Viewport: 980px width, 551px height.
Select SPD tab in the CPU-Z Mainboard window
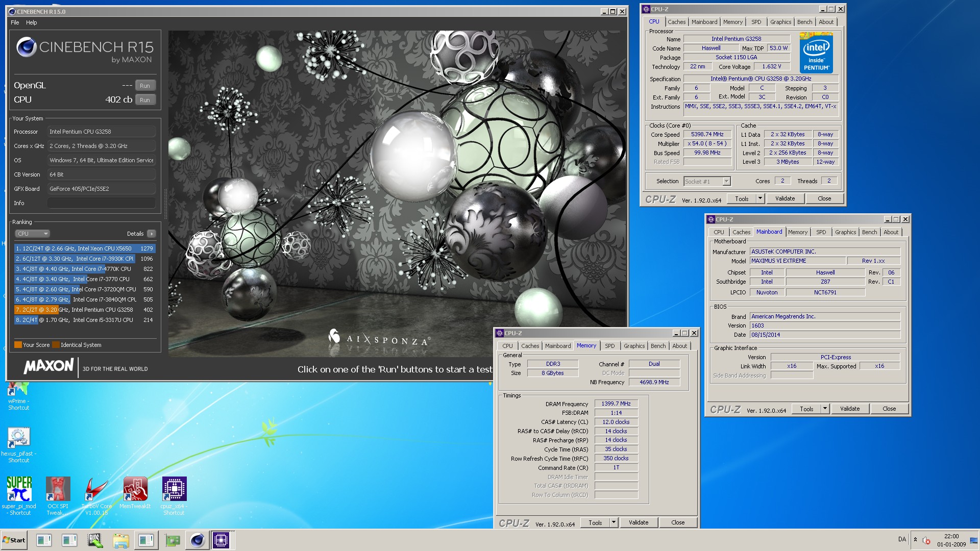tap(821, 232)
